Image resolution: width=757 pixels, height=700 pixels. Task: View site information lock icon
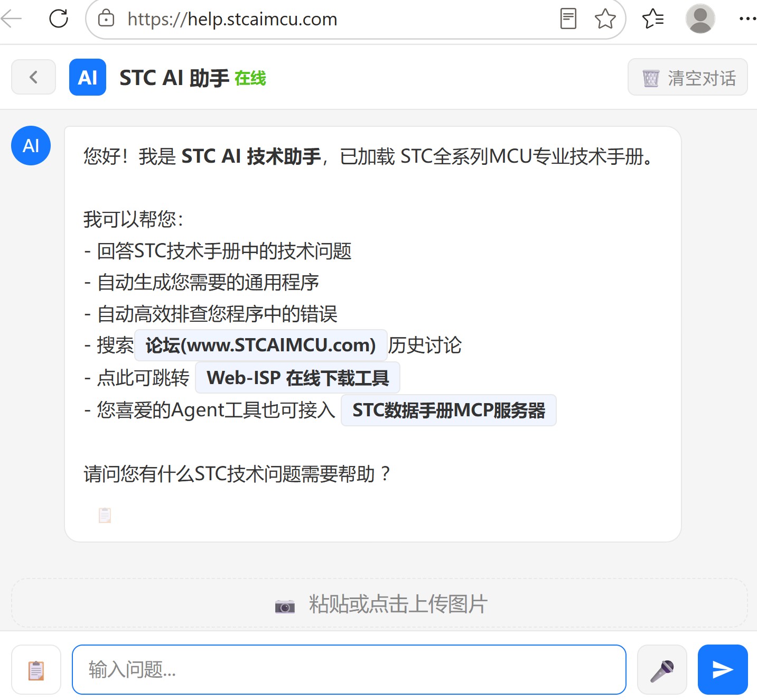tap(106, 19)
